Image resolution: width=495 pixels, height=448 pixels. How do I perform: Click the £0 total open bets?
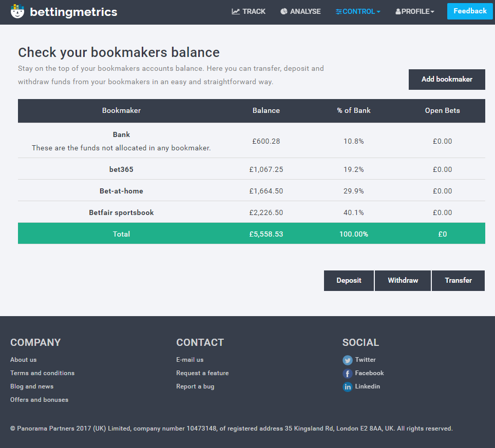click(x=442, y=234)
